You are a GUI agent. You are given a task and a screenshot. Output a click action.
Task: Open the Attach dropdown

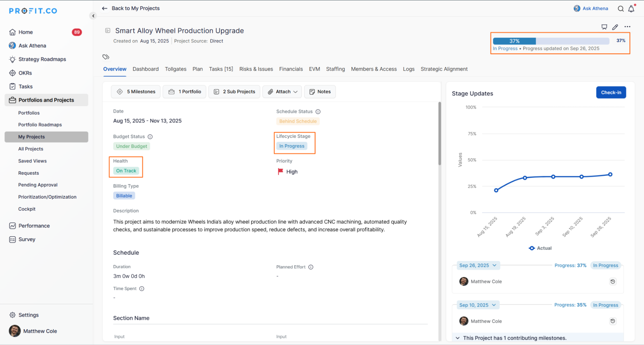283,92
